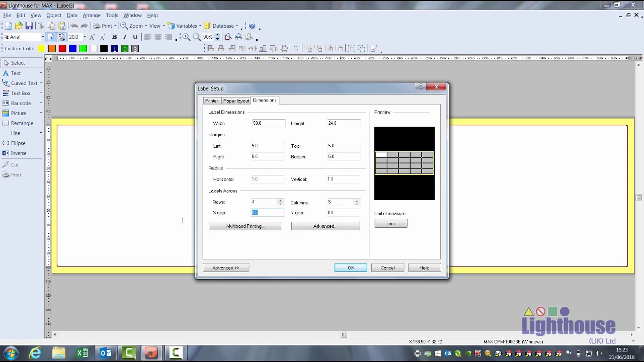The image size is (644, 362).
Task: Toggle align text center
Action: [158, 37]
